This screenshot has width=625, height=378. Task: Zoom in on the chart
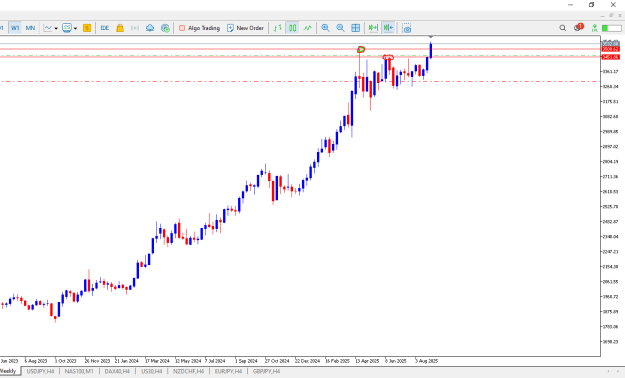[326, 28]
